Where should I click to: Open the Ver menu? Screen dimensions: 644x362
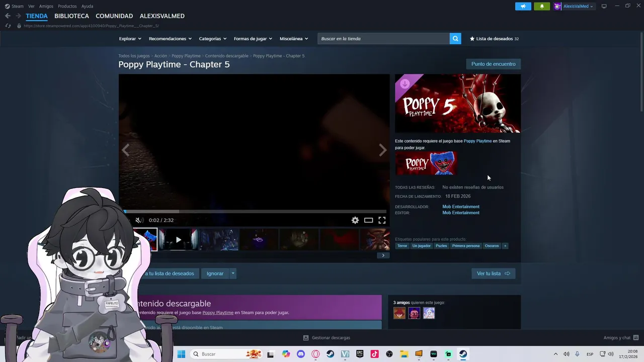tap(32, 6)
